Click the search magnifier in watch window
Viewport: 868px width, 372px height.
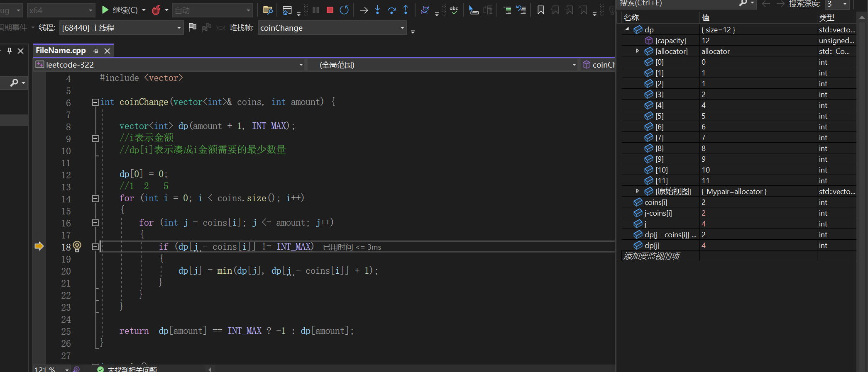point(743,4)
